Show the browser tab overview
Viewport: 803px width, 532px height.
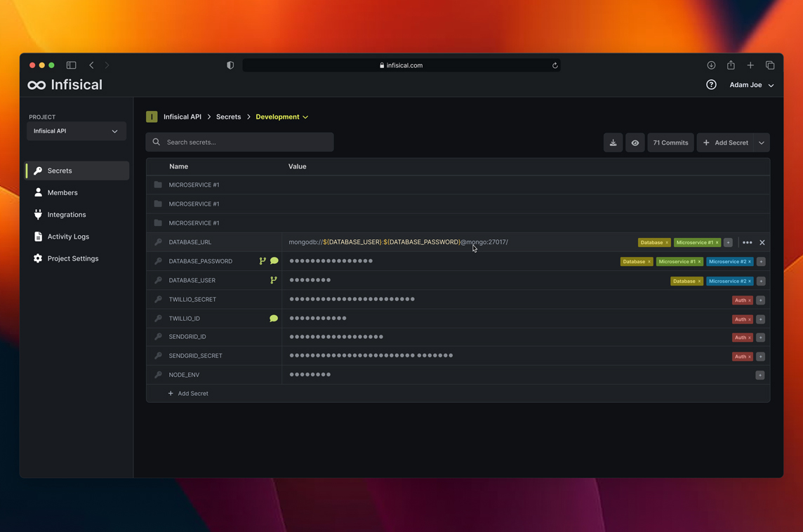click(770, 65)
